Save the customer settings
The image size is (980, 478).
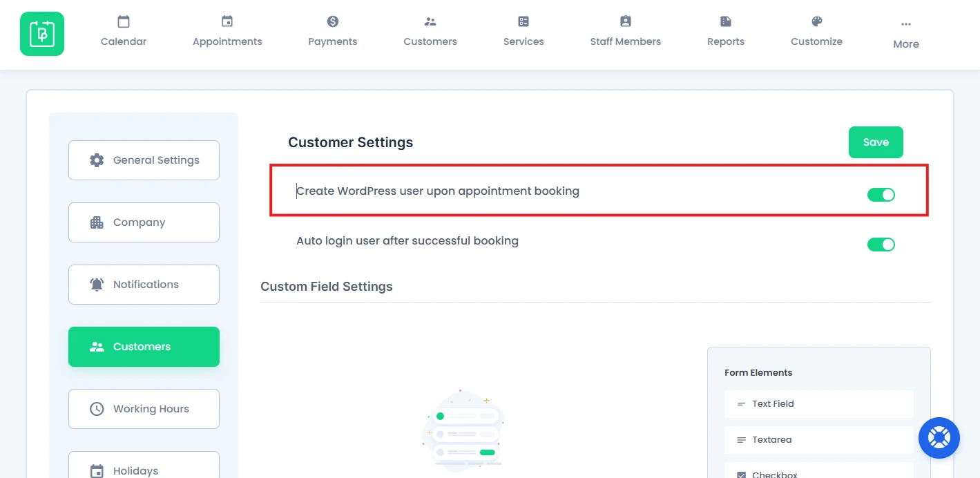(x=876, y=142)
